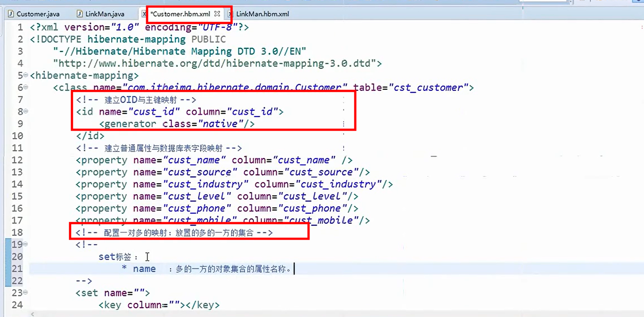644x317 pixels.
Task: Click the generator class="native" line
Action: [177, 124]
